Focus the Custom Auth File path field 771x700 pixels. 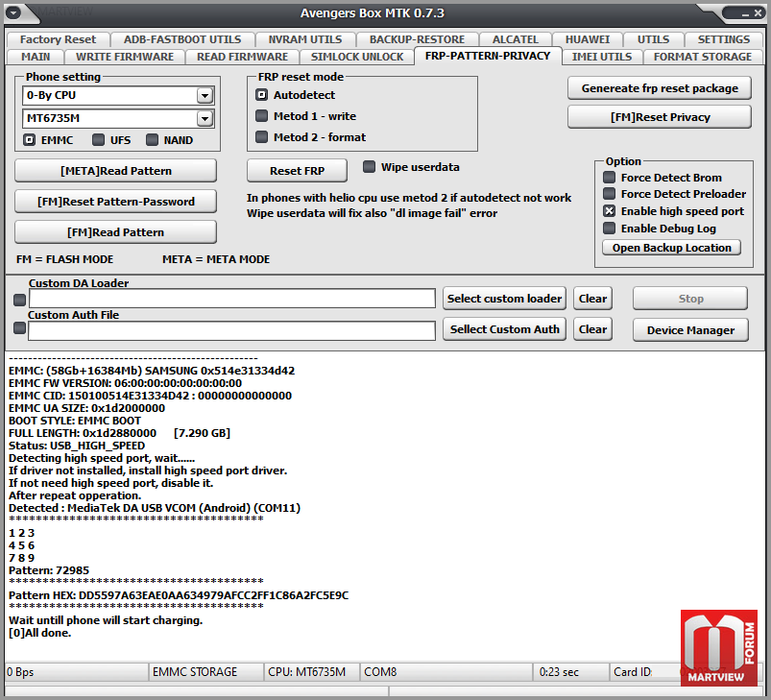click(x=232, y=330)
